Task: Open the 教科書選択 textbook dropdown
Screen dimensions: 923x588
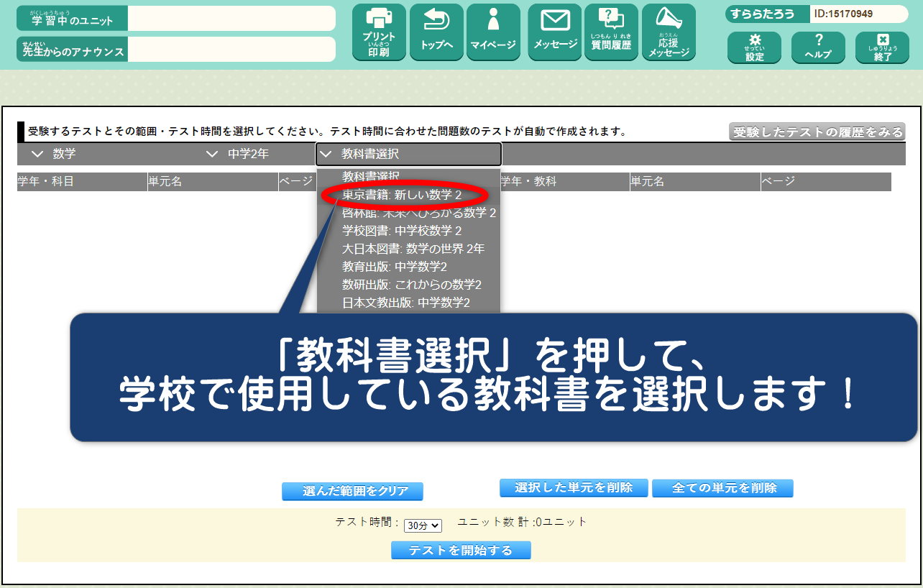Action: pyautogui.click(x=408, y=154)
